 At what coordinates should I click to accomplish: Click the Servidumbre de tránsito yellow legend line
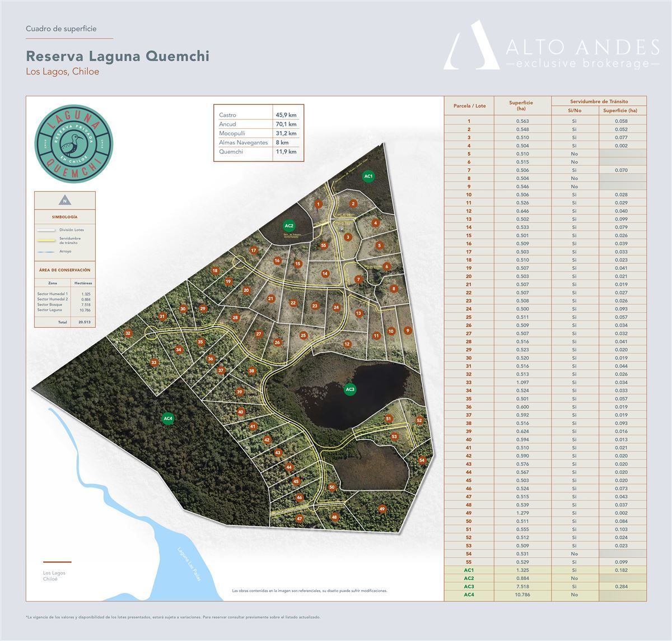(x=45, y=240)
